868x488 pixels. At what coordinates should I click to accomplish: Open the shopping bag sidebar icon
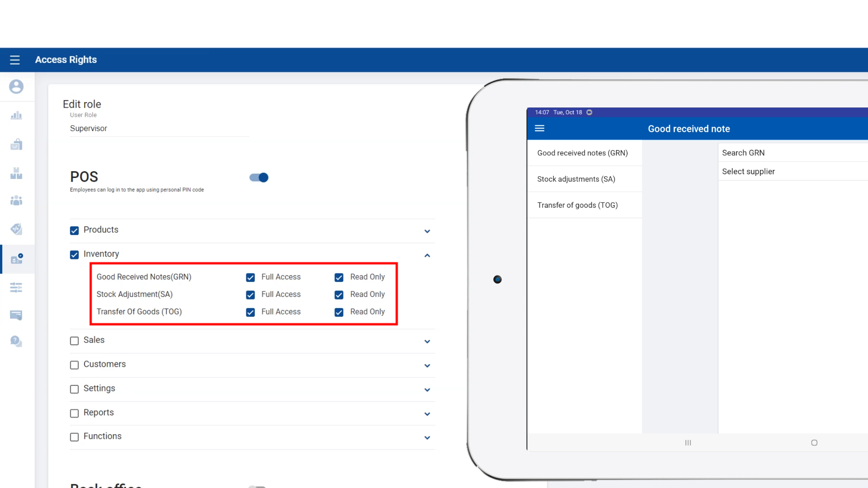click(x=16, y=145)
